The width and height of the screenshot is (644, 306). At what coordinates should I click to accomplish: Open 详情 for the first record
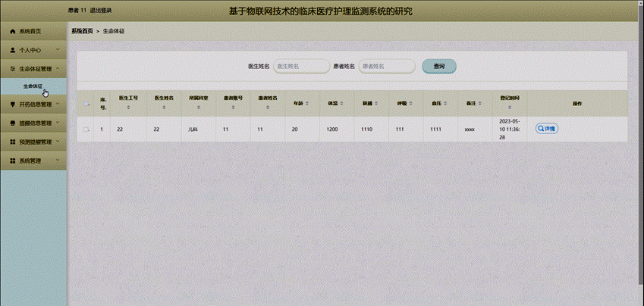click(546, 129)
